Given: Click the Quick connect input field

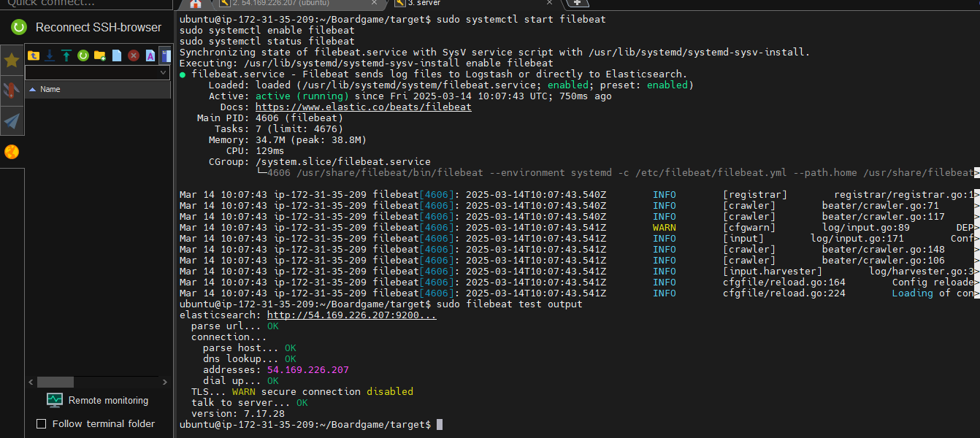Looking at the screenshot, I should [86, 4].
